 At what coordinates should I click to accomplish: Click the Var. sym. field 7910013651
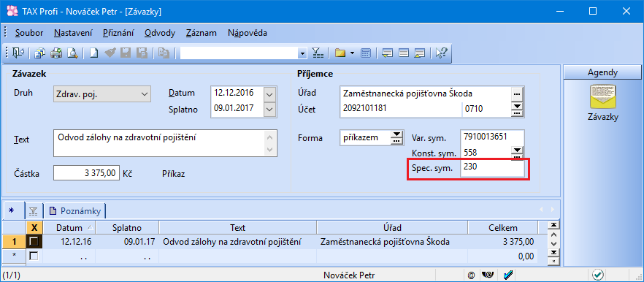pyautogui.click(x=492, y=137)
